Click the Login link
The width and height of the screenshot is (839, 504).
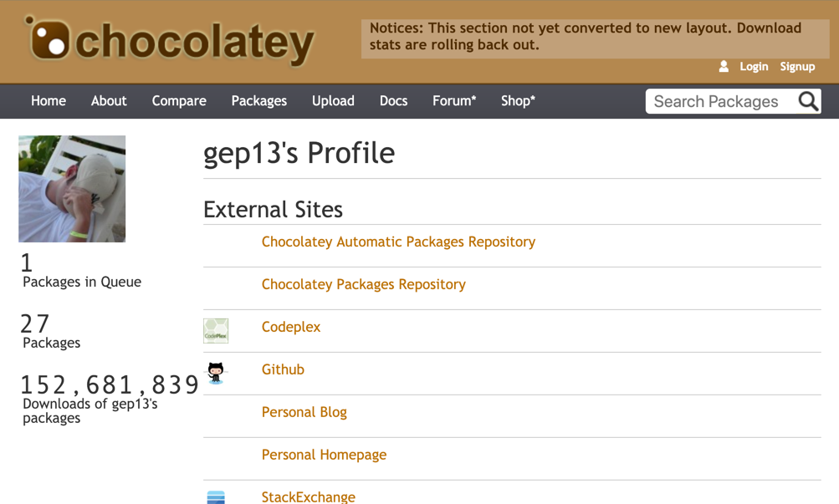point(754,66)
